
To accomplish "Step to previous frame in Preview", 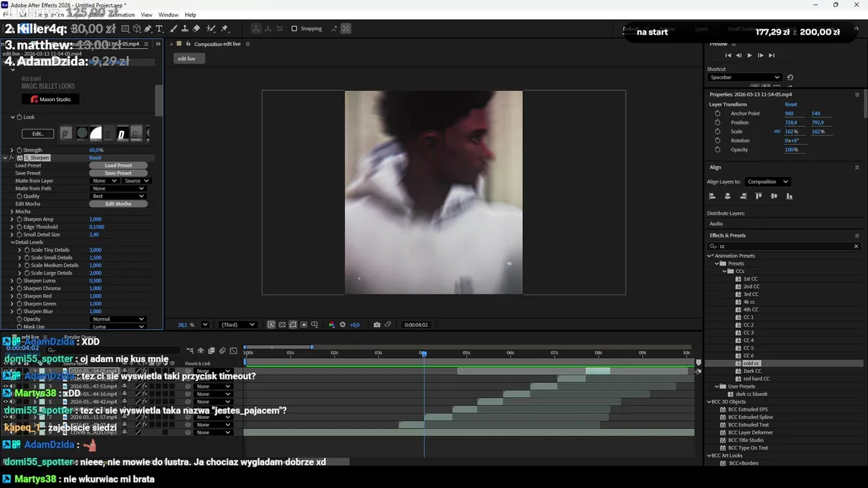I will 739,56.
